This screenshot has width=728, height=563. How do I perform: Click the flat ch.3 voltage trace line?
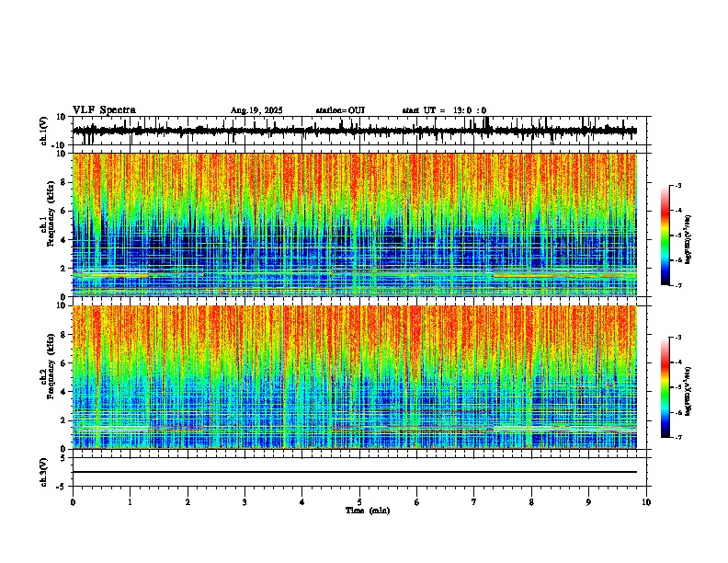(x=355, y=472)
